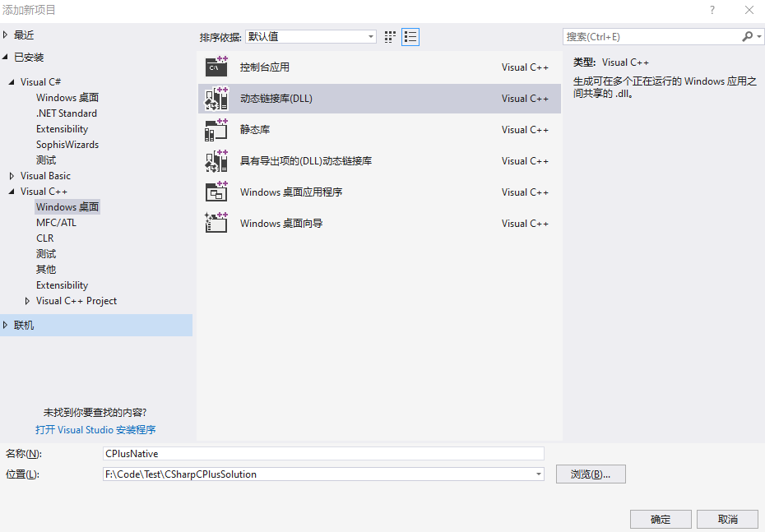Viewport: 765px width, 532px height.
Task: Open the 排序依据 默认值 dropdown
Action: click(311, 36)
